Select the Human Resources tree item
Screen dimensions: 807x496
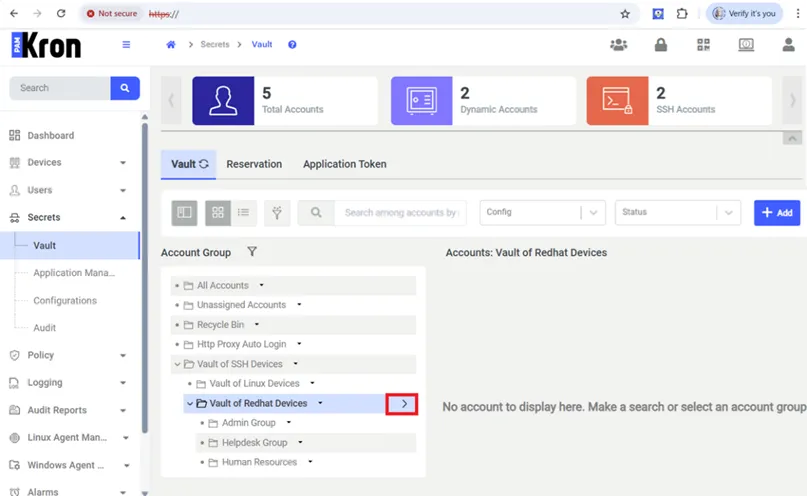coord(259,462)
